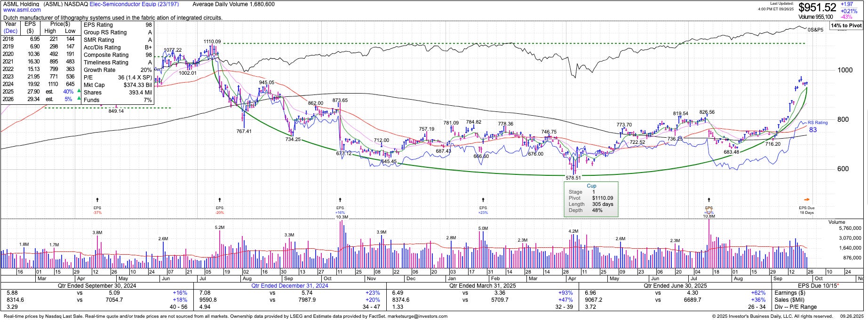
Task: Select the EPS Rating row
Action: coord(118,25)
